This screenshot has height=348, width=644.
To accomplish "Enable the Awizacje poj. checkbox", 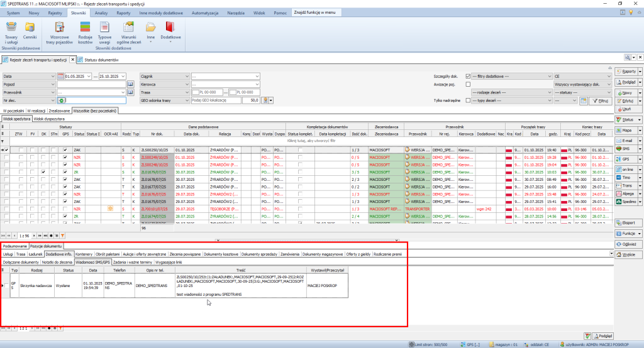I will tap(467, 84).
